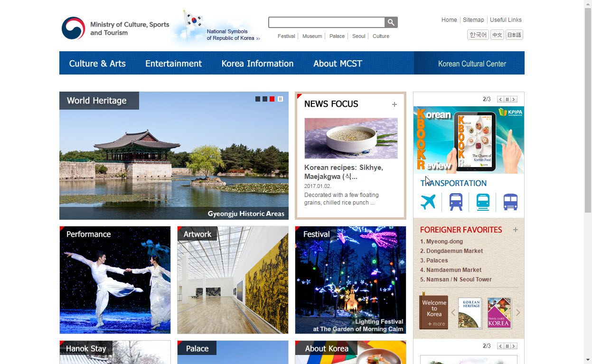592x364 pixels.
Task: Select the red active slide indicator
Action: 272,99
